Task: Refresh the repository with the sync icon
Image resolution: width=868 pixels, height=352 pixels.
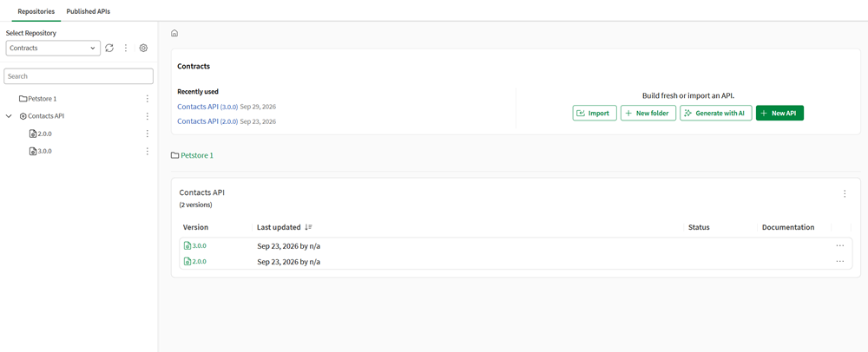Action: click(x=109, y=48)
